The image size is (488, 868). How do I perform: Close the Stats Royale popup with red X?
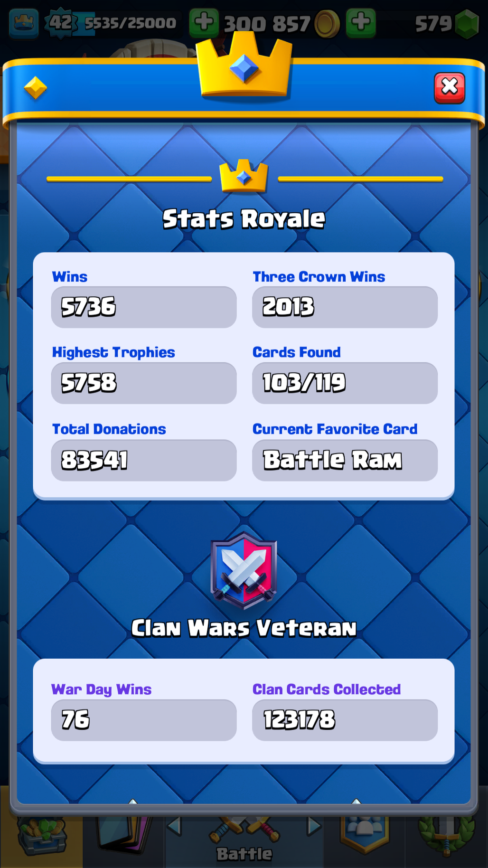point(449,88)
